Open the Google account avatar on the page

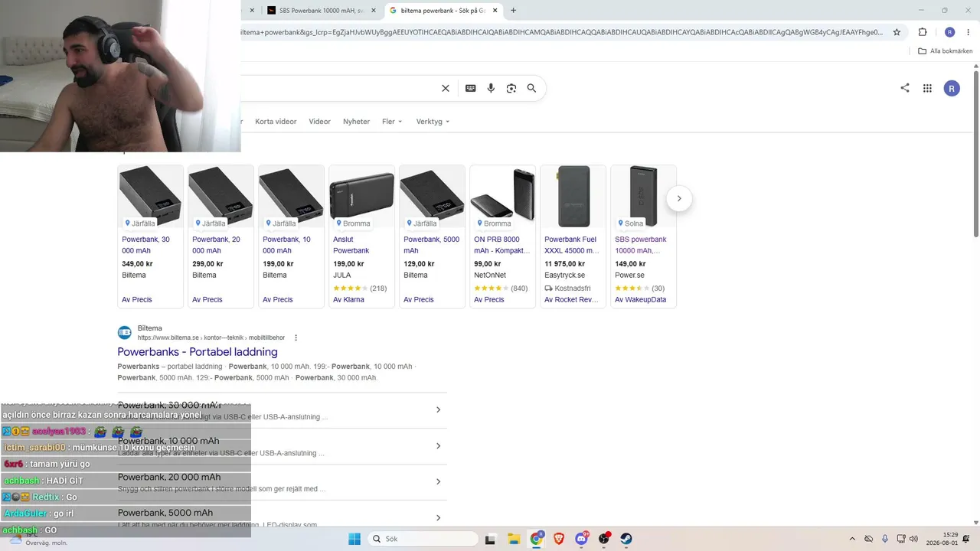point(952,88)
